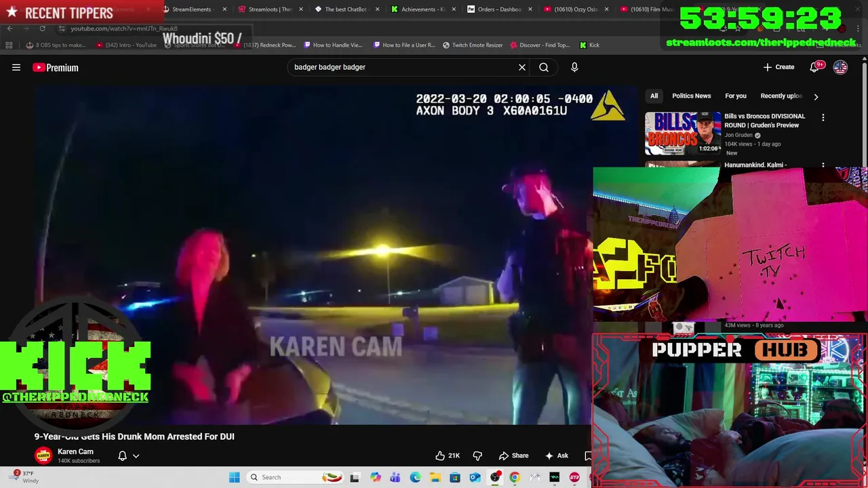Screen dimensions: 868x488
Task: Select the Recently uploaded filter chip
Action: point(781,96)
